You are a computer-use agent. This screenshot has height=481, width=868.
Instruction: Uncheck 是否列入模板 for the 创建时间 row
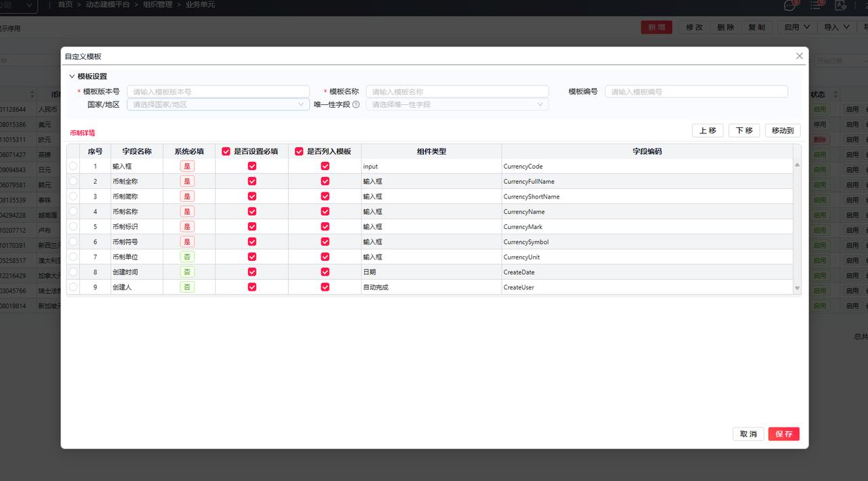click(325, 272)
